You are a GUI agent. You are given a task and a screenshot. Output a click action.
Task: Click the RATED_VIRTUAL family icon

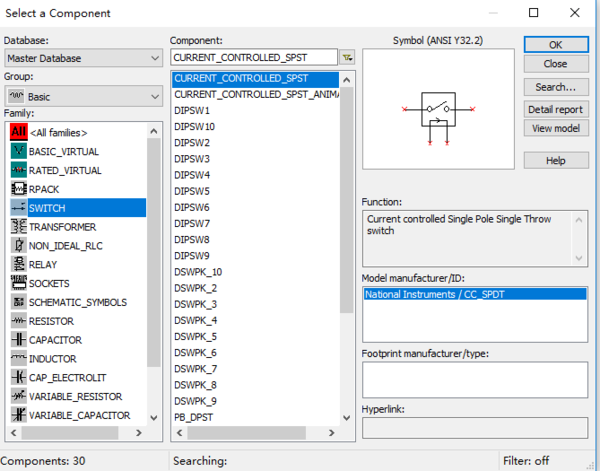click(x=18, y=170)
